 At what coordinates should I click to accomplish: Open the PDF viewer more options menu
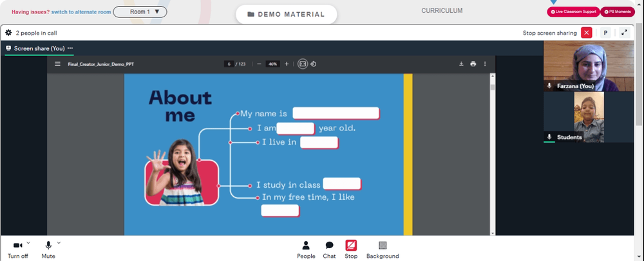click(x=485, y=64)
